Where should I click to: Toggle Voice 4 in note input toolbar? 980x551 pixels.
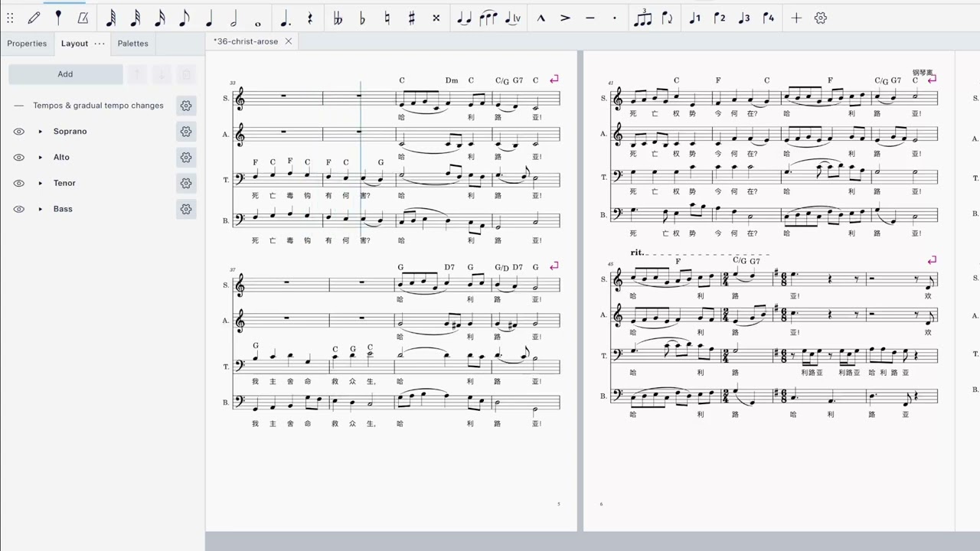tap(768, 18)
